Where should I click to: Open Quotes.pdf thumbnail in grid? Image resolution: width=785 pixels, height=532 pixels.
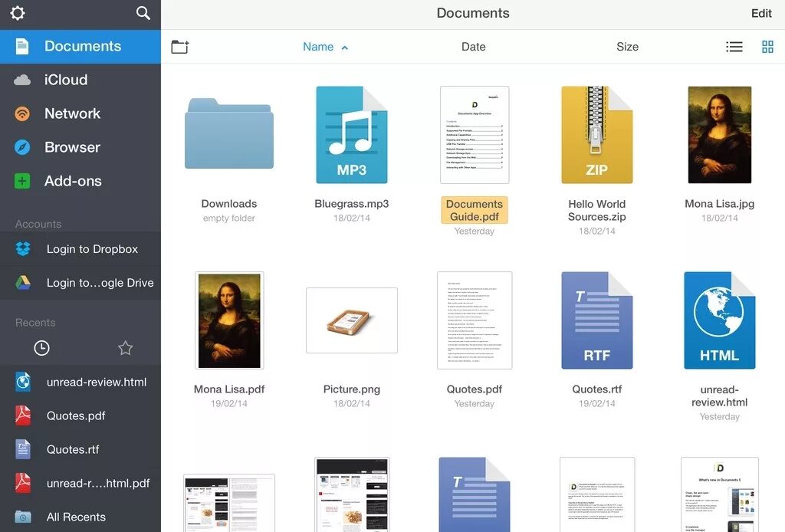coord(474,320)
